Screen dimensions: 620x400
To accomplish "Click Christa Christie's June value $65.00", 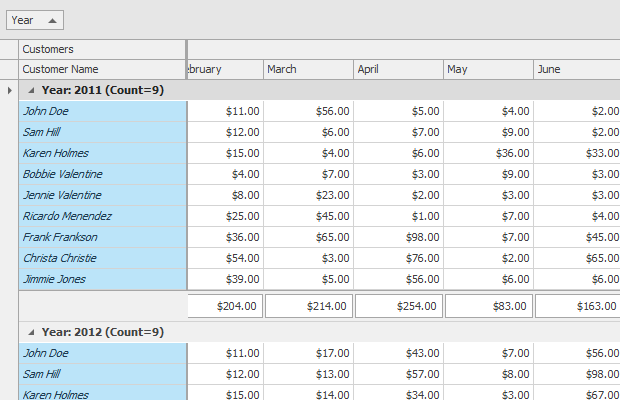I will click(577, 258).
